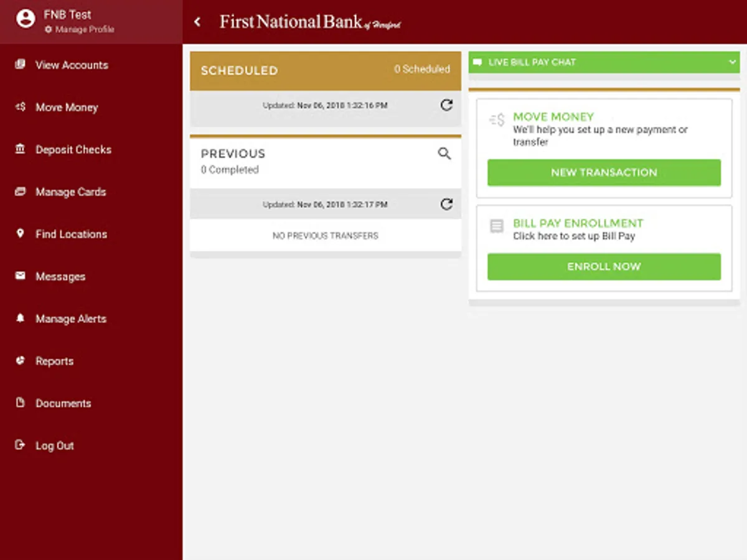Click the Manage Alerts bell icon
This screenshot has width=747, height=560.
point(21,318)
